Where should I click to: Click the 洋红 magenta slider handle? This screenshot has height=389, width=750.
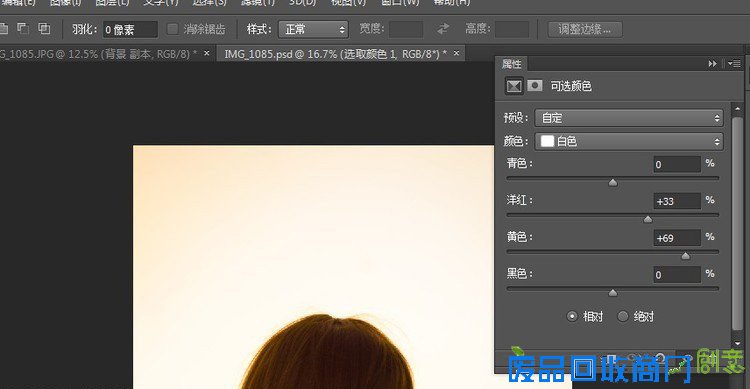tap(648, 219)
